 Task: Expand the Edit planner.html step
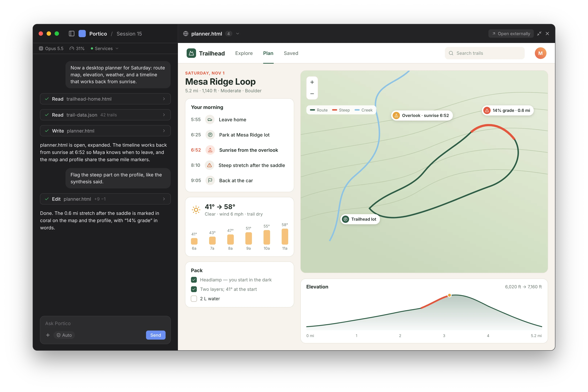[105, 199]
